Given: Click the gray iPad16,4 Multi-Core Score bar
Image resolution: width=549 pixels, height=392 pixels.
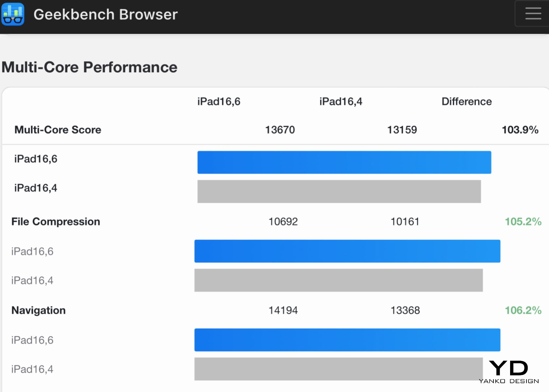Looking at the screenshot, I should (339, 191).
